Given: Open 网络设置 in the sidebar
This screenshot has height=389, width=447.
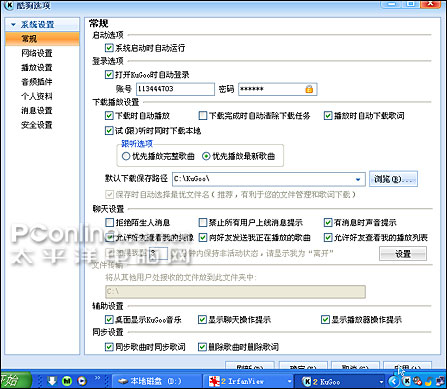Looking at the screenshot, I should coord(37,53).
